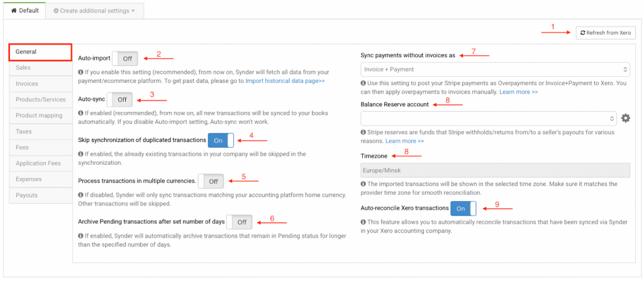Image resolution: width=644 pixels, height=281 pixels.
Task: Click Learn more link under Balance Reserve
Action: pyautogui.click(x=401, y=141)
